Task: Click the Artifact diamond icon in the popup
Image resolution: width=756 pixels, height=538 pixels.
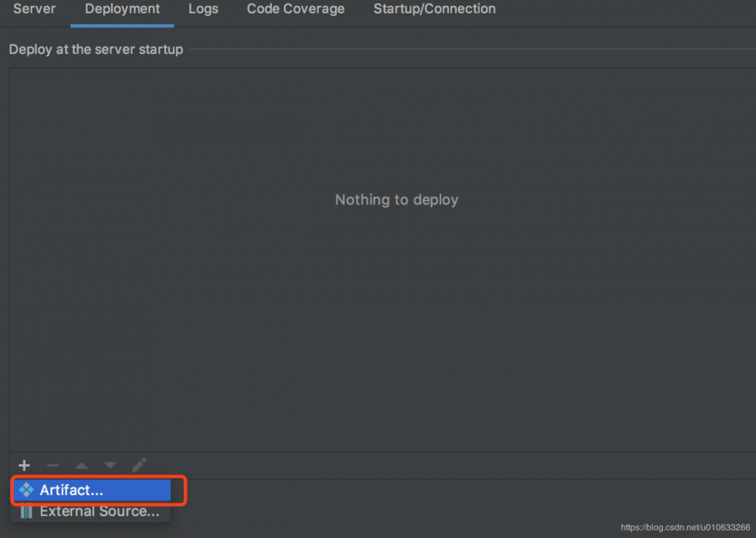Action: 26,490
